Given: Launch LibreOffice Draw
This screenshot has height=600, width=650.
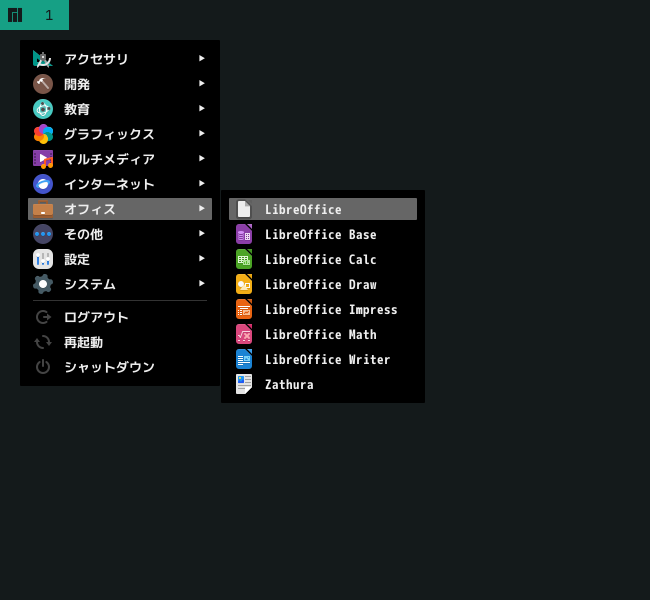Looking at the screenshot, I should click(323, 284).
